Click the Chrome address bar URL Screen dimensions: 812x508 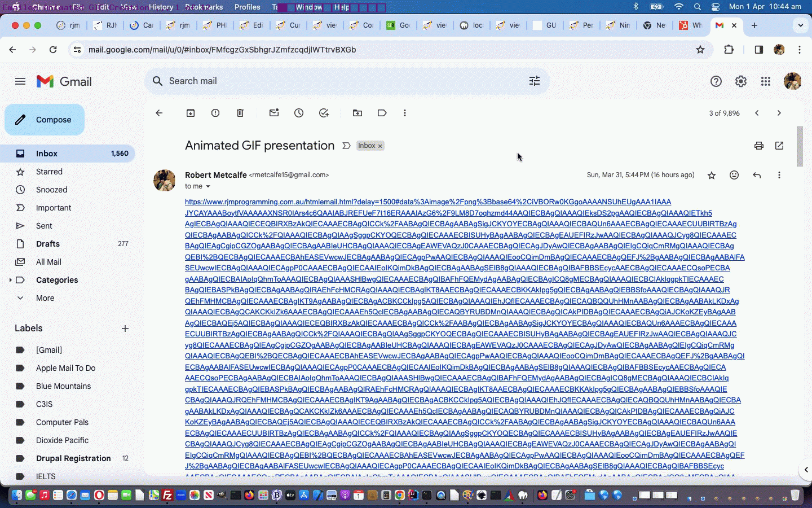pyautogui.click(x=222, y=50)
